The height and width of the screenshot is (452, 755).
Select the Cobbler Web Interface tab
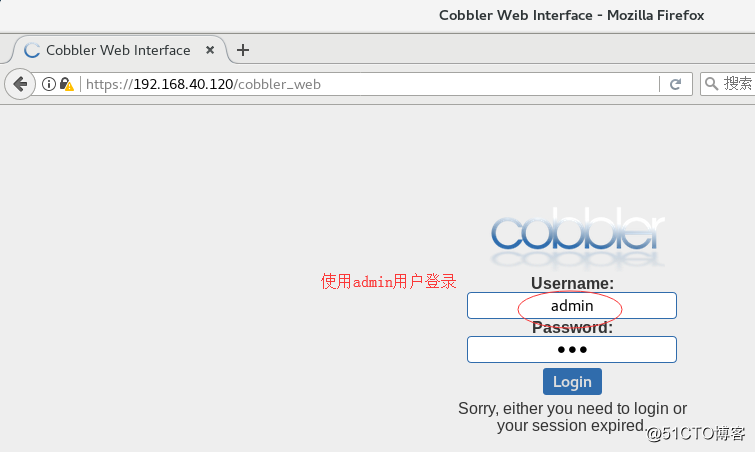(x=118, y=50)
